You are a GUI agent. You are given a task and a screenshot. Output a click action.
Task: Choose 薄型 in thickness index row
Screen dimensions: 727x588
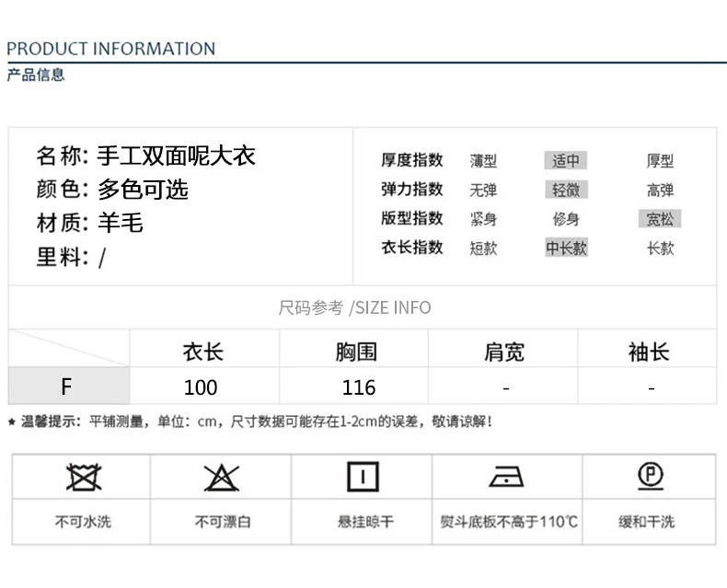pos(483,161)
